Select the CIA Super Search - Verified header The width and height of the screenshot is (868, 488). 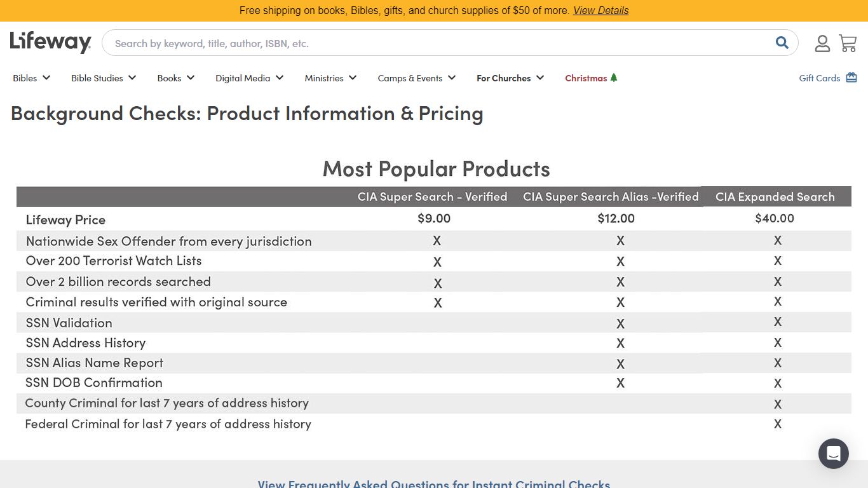(432, 197)
